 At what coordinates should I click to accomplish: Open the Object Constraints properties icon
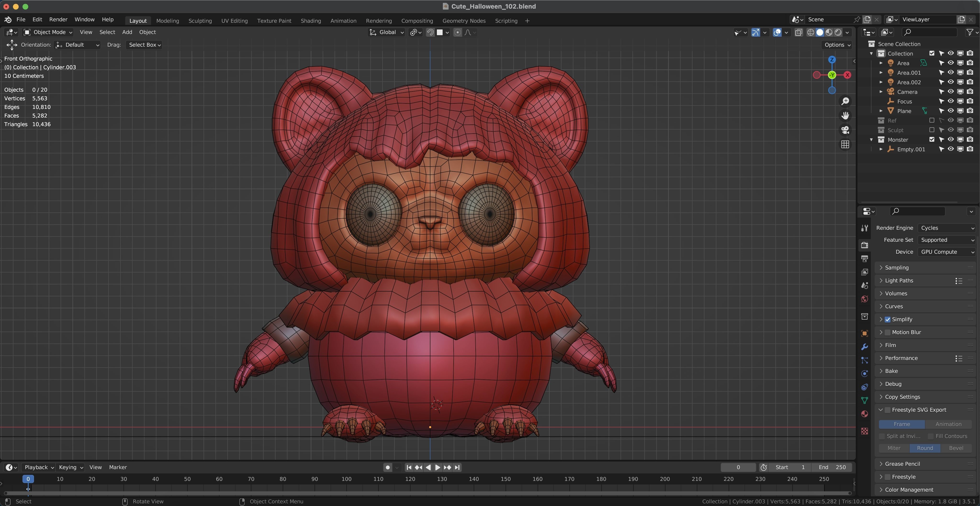pyautogui.click(x=864, y=387)
